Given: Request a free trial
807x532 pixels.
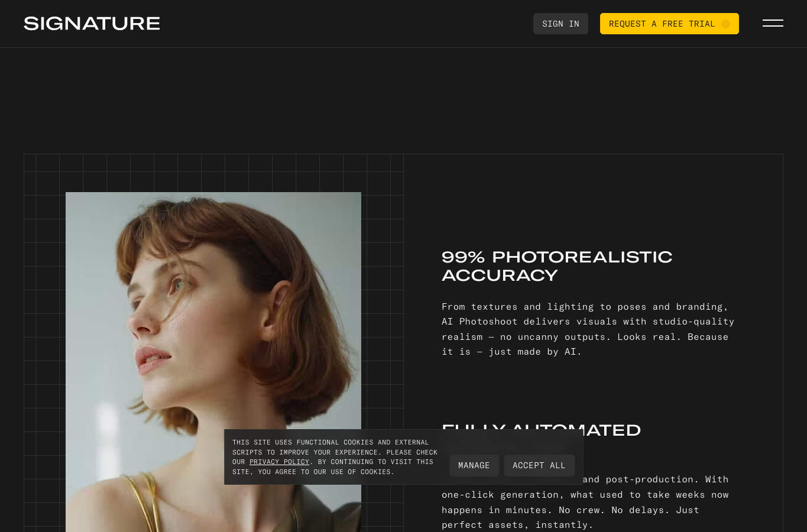Looking at the screenshot, I should click(x=669, y=24).
